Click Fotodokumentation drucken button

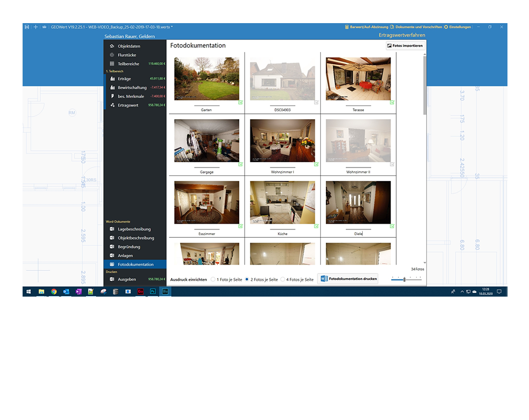(348, 279)
